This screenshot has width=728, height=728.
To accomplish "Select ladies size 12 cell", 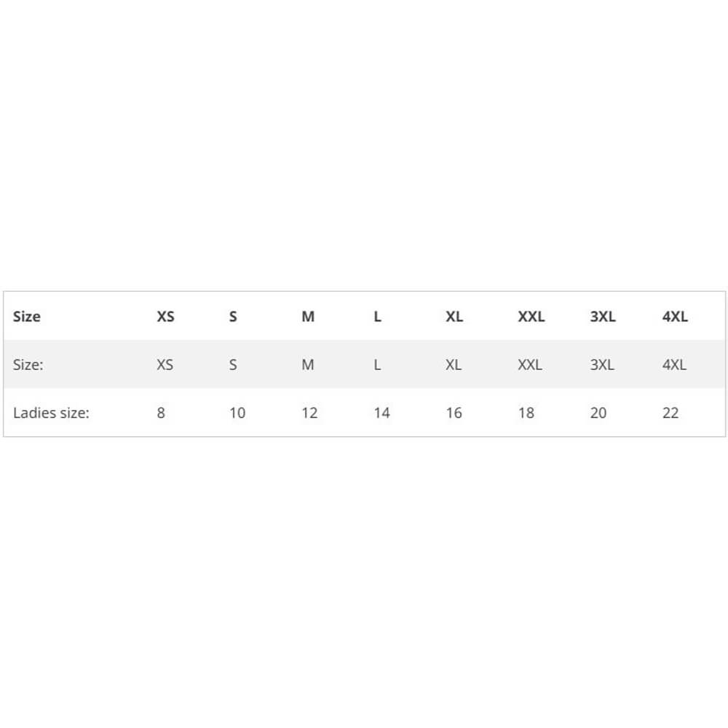I will [x=309, y=413].
